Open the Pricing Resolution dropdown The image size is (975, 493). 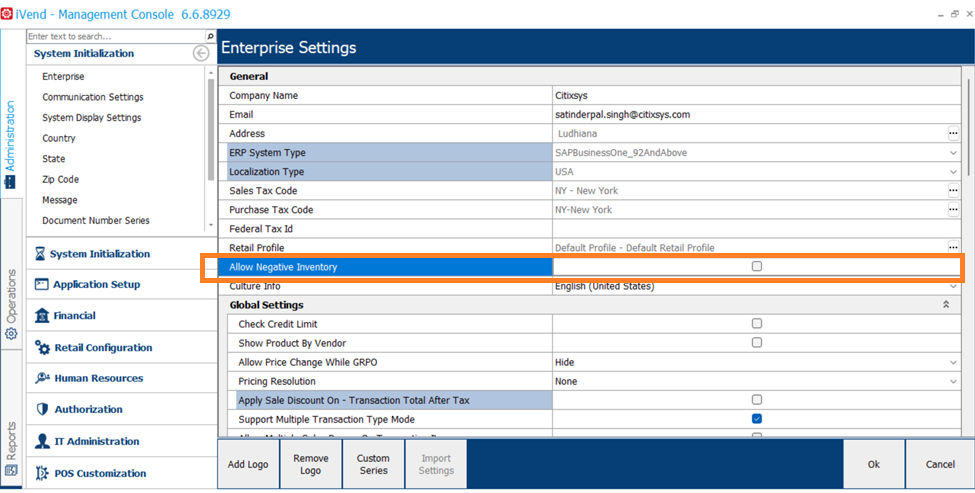953,382
